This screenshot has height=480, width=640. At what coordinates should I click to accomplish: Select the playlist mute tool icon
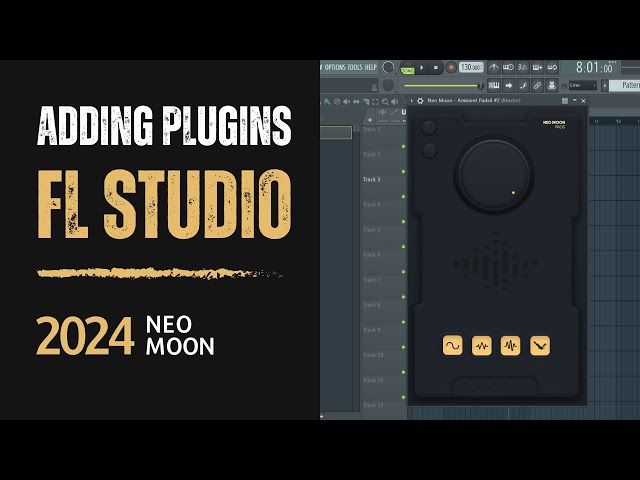pyautogui.click(x=347, y=101)
